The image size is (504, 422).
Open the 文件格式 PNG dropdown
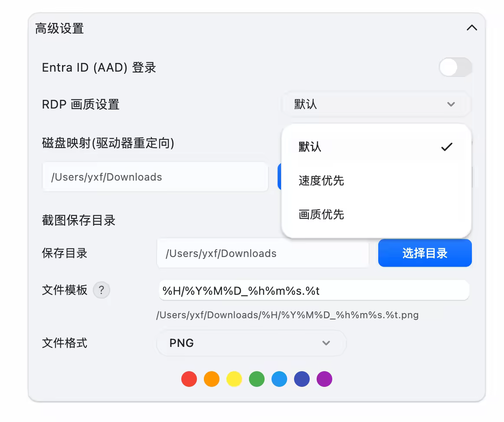coord(252,343)
